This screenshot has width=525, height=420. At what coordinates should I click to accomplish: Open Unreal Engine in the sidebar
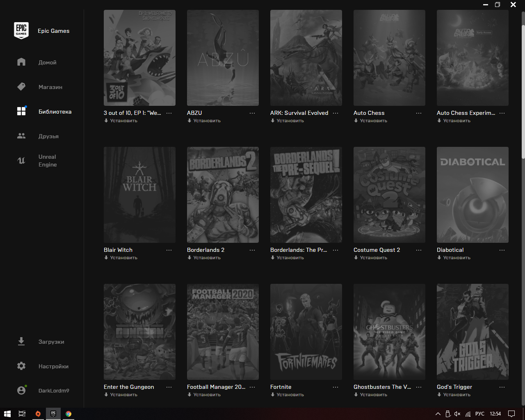[x=48, y=160]
